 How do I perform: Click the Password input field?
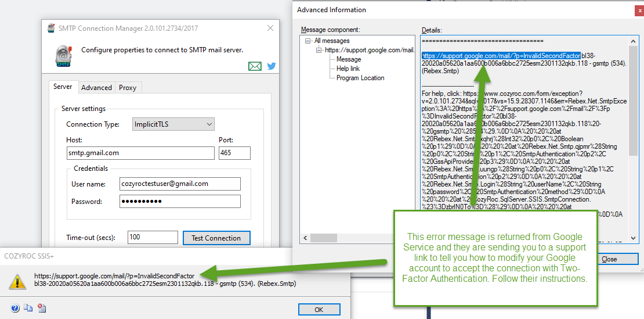click(x=180, y=202)
